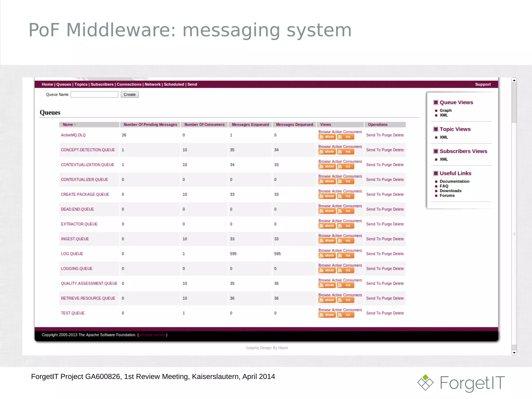Open atom feed for CONCEPT.DETECTION.QUEUE
The image size is (532, 399).
point(327,152)
